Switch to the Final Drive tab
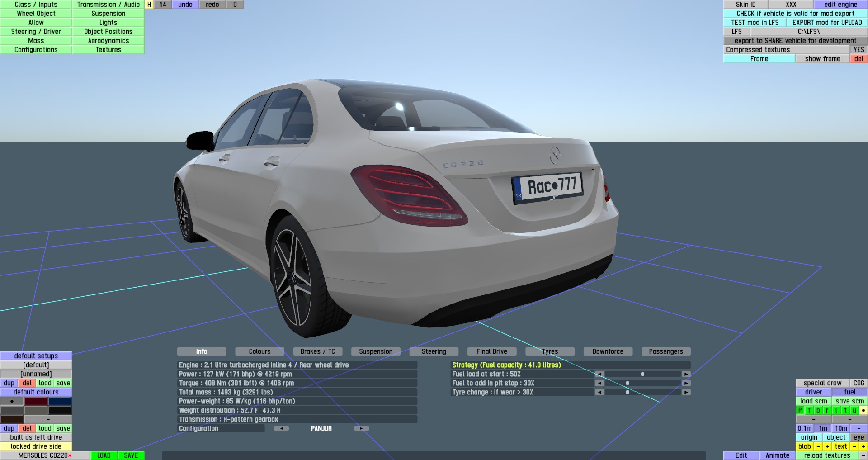This screenshot has height=460, width=868. point(492,351)
